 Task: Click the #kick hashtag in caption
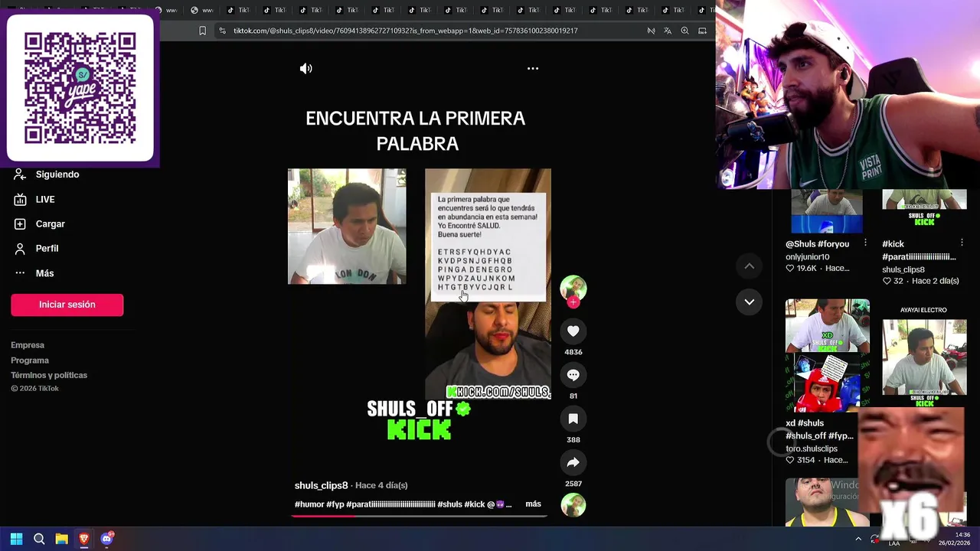pyautogui.click(x=474, y=504)
